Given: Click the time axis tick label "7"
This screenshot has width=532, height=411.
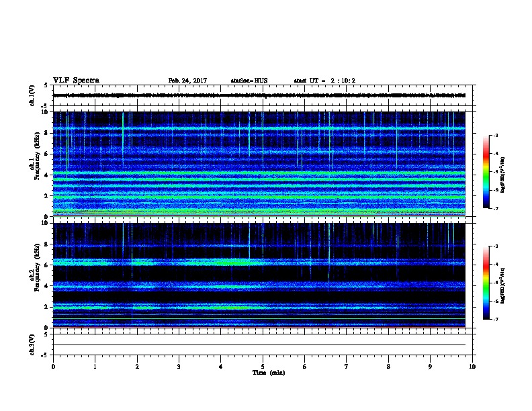Looking at the screenshot, I should (347, 367).
